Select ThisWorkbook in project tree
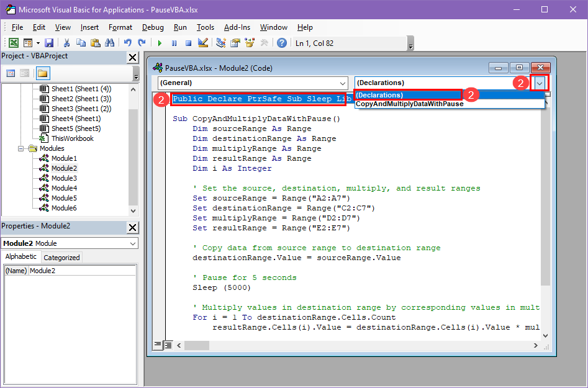The image size is (588, 388). click(x=73, y=138)
